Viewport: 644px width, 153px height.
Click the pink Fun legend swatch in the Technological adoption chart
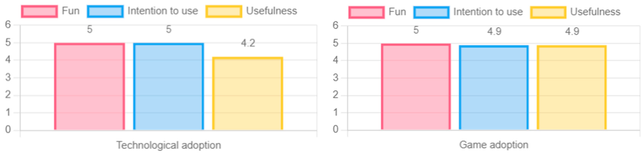(x=39, y=12)
